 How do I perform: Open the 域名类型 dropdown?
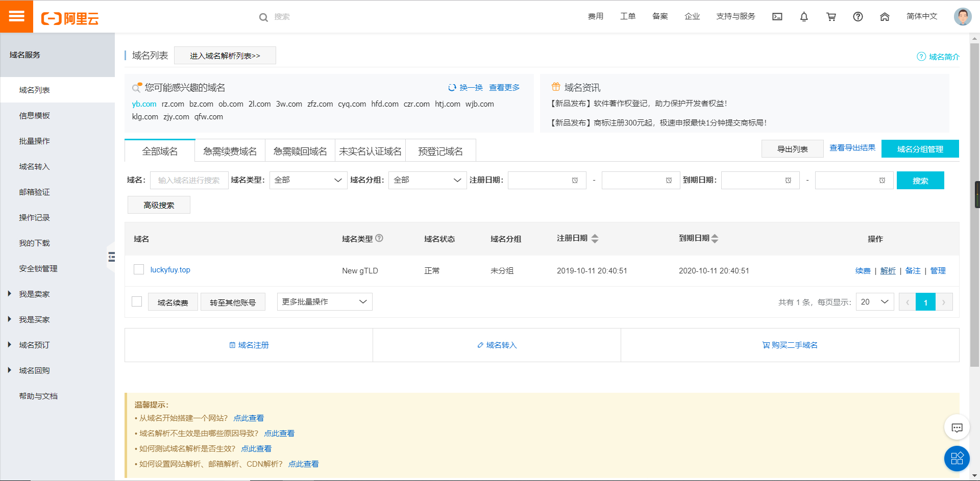[308, 180]
